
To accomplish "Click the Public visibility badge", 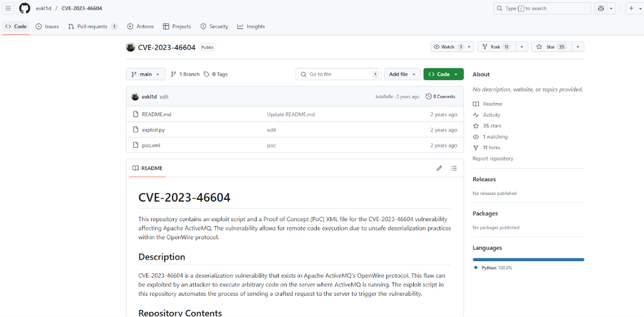I will [207, 47].
